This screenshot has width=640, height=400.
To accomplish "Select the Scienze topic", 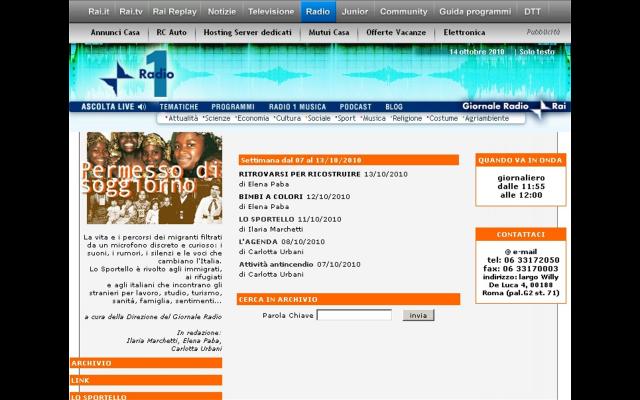I will (217, 118).
